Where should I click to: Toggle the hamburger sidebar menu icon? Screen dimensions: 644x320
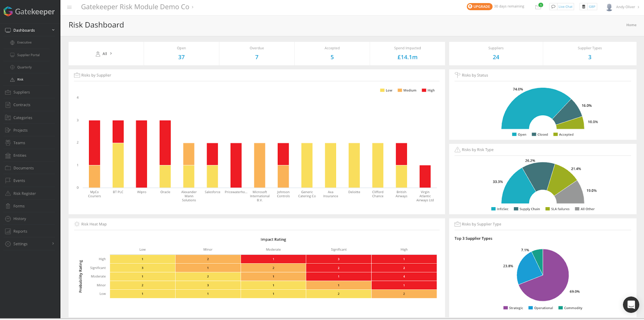coord(69,7)
